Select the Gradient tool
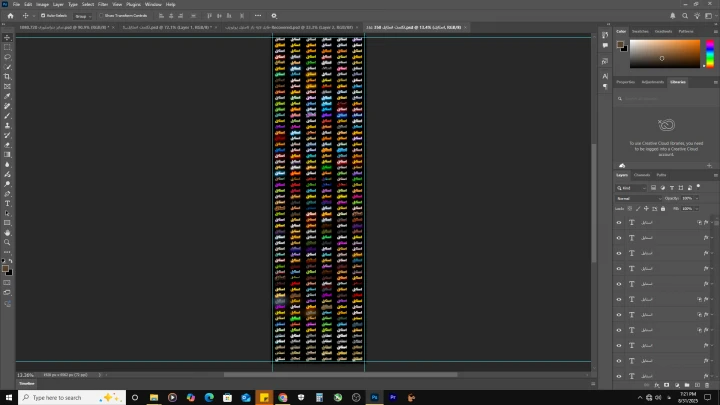 [7, 155]
